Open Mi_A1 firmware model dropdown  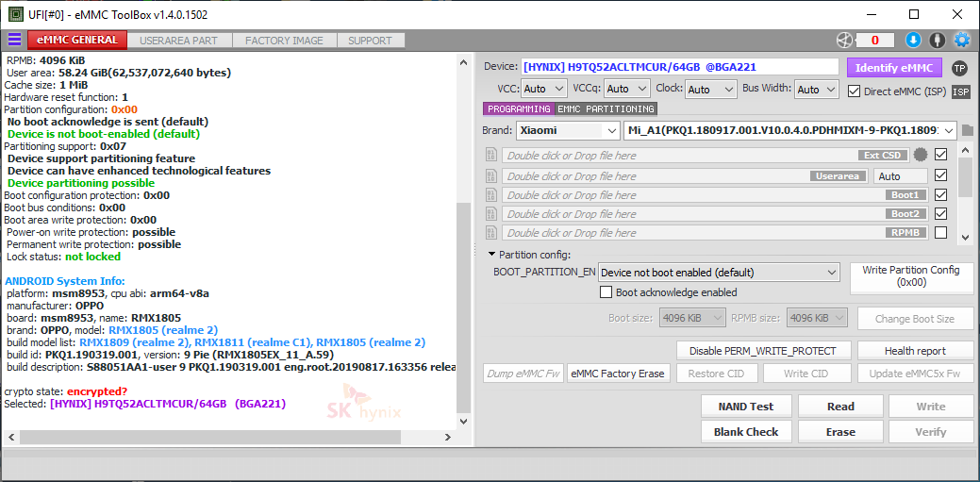[x=790, y=131]
